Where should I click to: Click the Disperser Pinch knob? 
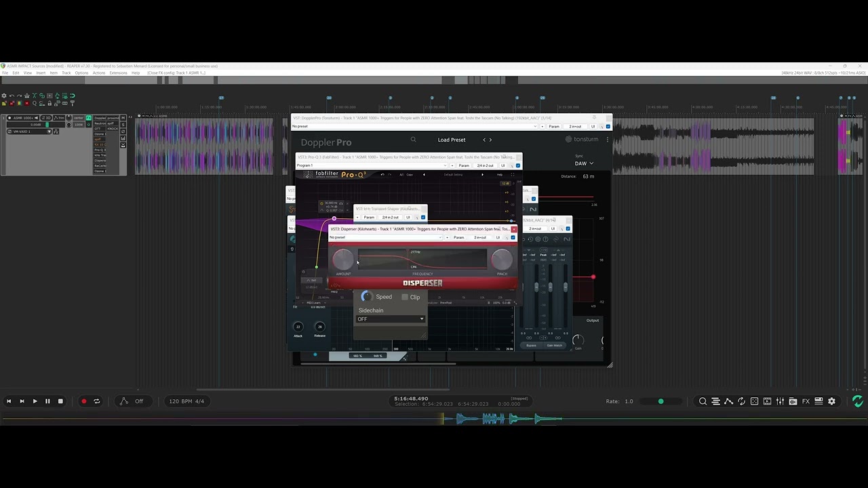click(x=502, y=258)
